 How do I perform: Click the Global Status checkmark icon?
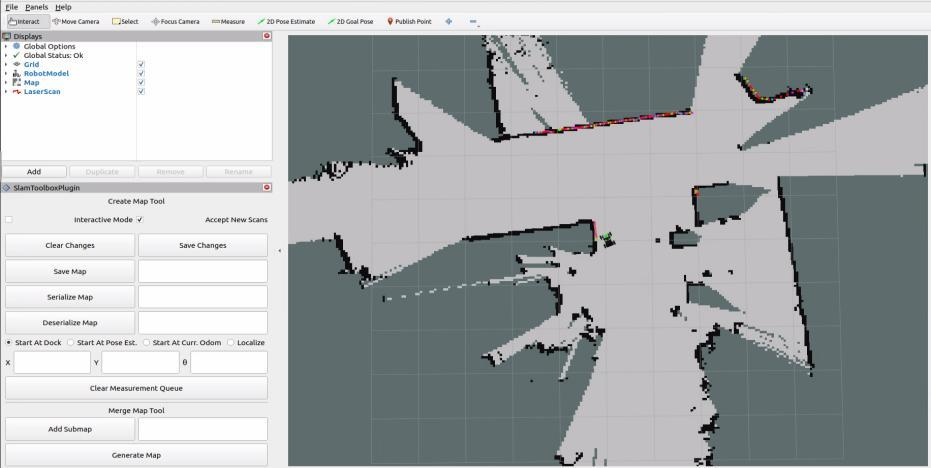[17, 55]
